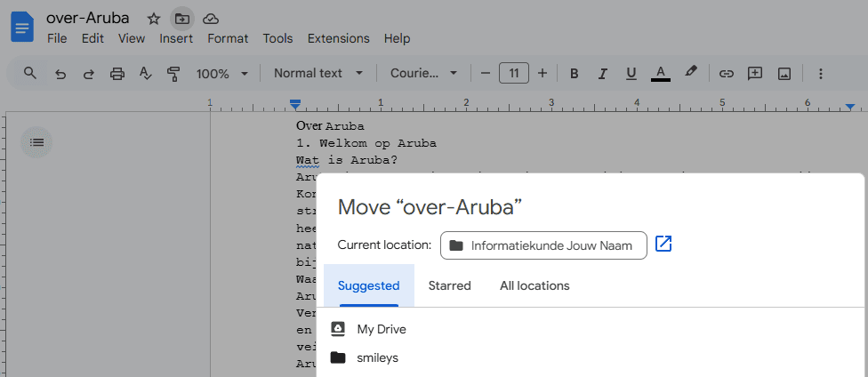Undo the last action

(60, 73)
